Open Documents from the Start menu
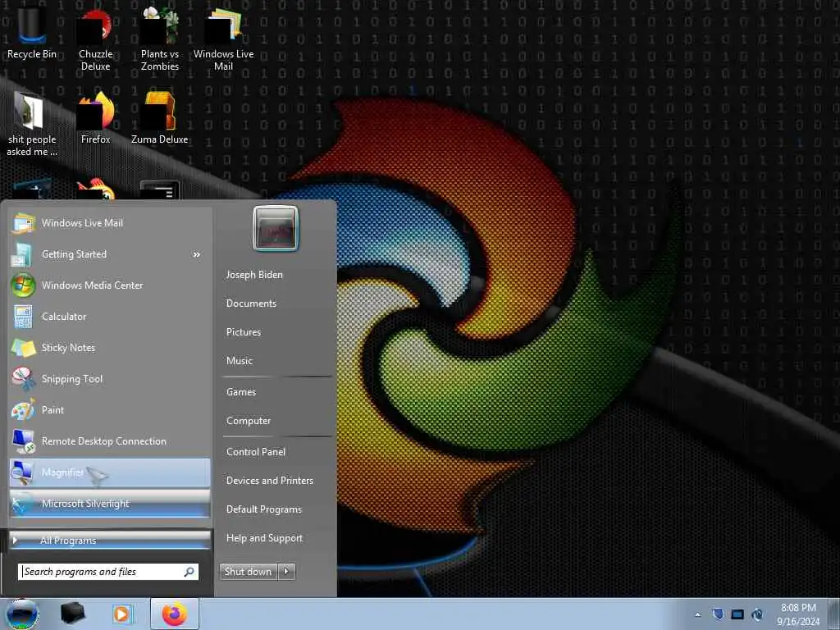Image resolution: width=840 pixels, height=630 pixels. pyautogui.click(x=251, y=304)
